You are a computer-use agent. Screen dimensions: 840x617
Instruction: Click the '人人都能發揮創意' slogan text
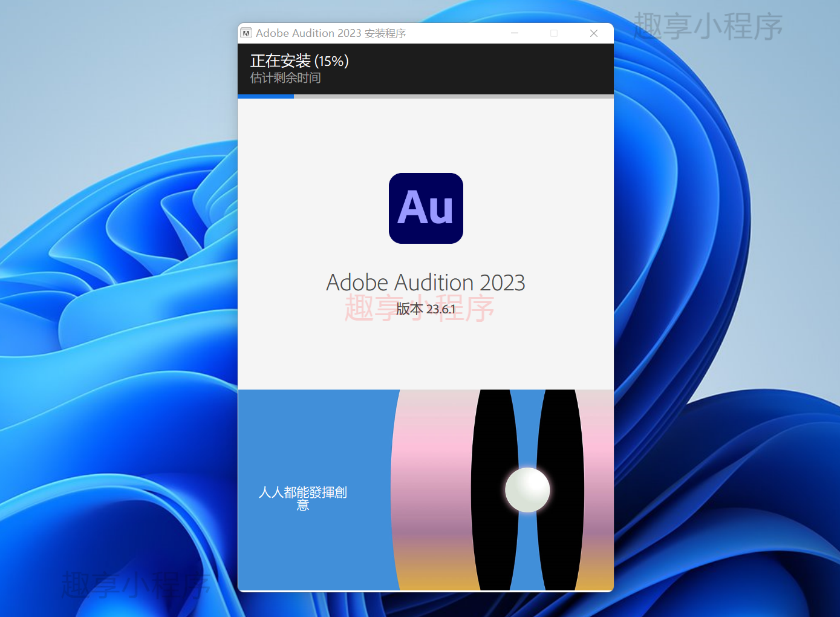point(303,498)
